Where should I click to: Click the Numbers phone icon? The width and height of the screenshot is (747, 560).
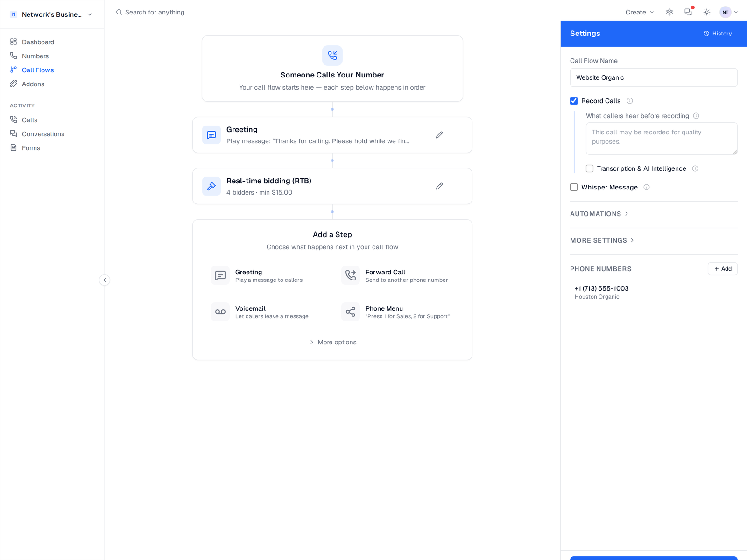click(14, 56)
